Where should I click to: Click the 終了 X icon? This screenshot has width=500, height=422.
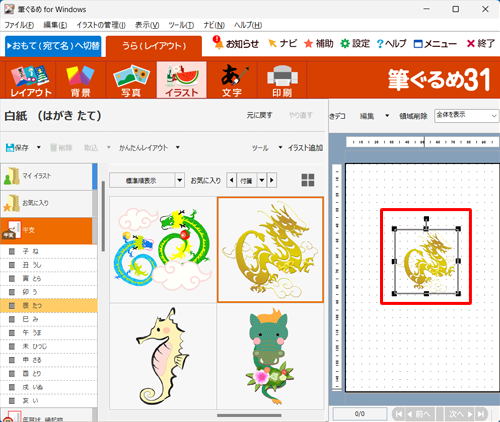pos(471,43)
